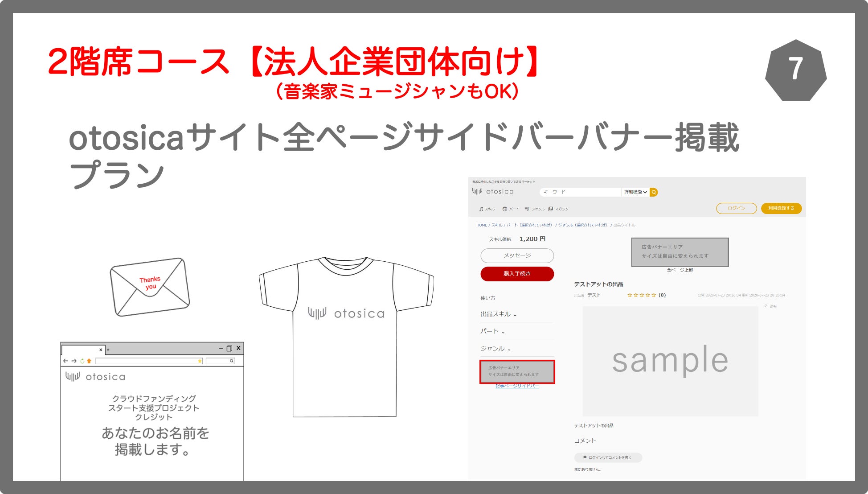The height and width of the screenshot is (494, 868).
Task: Click the green reload icon
Action: (82, 361)
